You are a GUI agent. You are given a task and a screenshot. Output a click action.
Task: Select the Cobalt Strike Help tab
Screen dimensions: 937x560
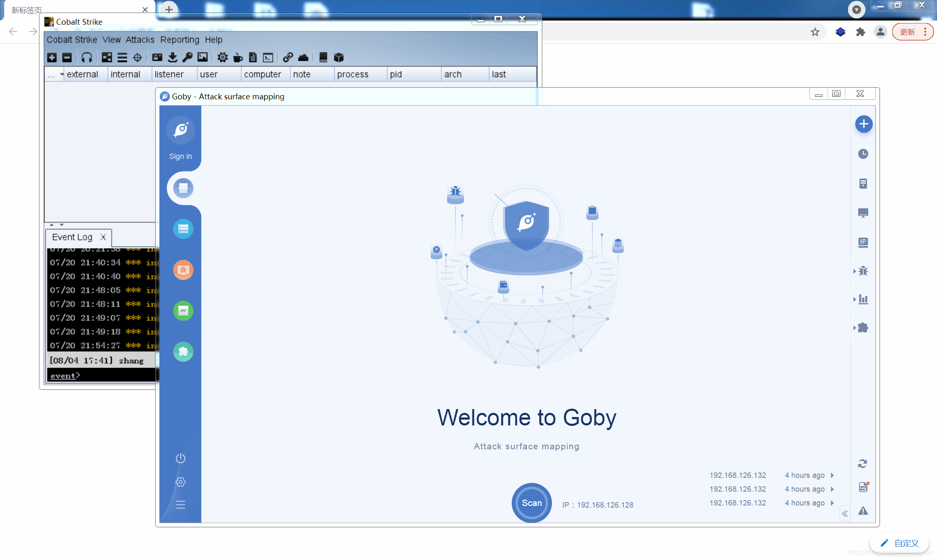pos(213,39)
